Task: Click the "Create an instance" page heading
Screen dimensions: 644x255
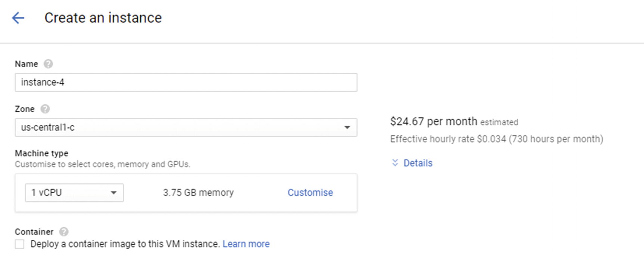Action: click(x=103, y=18)
